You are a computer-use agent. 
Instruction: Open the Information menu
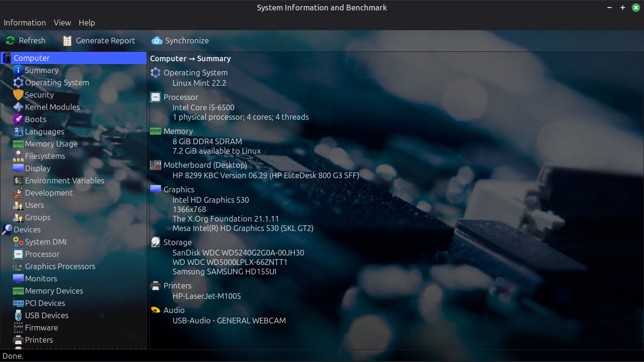[x=25, y=23]
